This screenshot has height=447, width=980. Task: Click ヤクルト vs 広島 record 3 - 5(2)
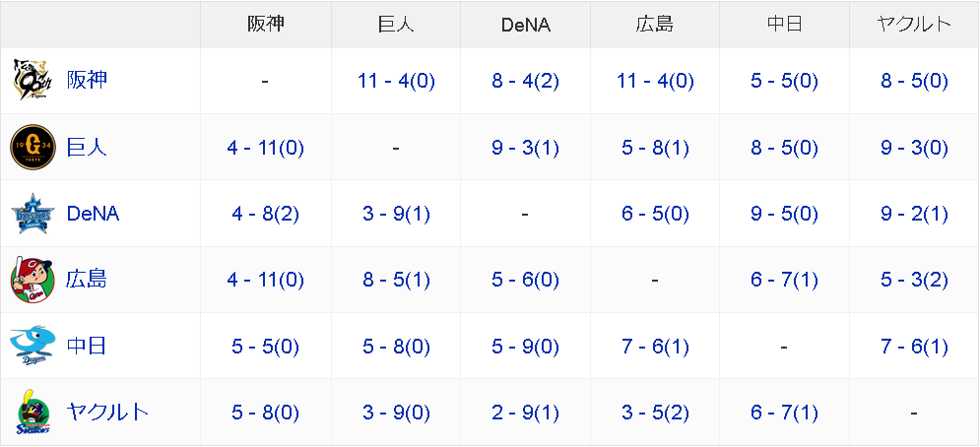click(x=655, y=413)
